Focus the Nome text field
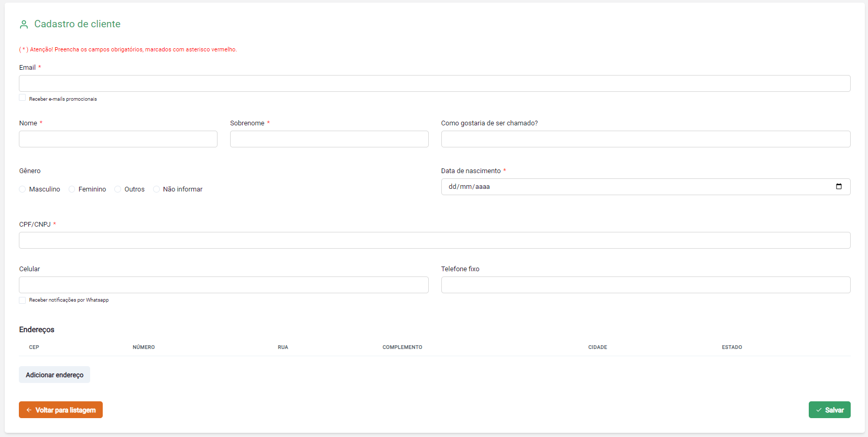Screen dimensions: 868x437 click(118, 139)
